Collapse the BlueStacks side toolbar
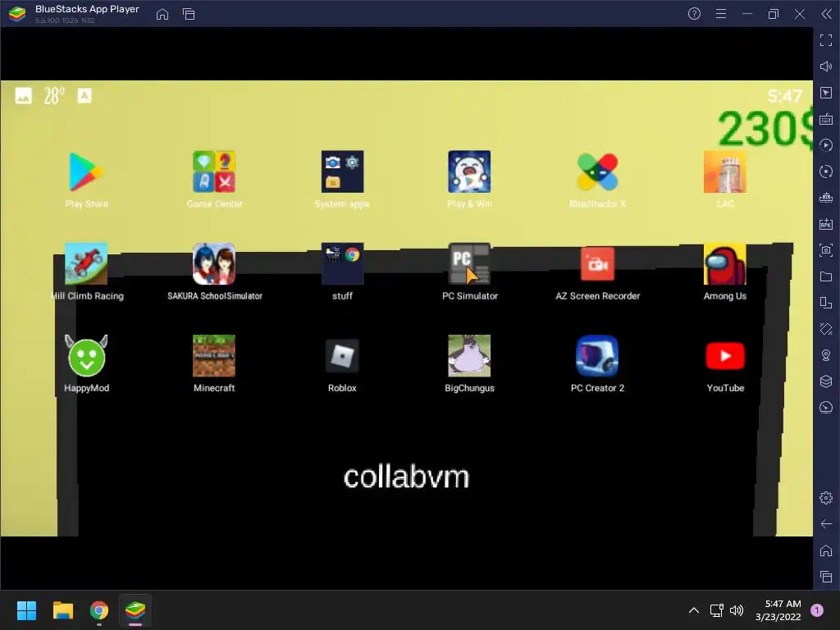 (827, 14)
